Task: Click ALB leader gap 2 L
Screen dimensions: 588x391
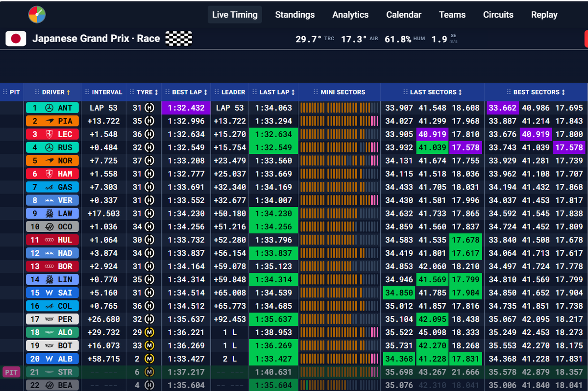Action: [x=230, y=359]
